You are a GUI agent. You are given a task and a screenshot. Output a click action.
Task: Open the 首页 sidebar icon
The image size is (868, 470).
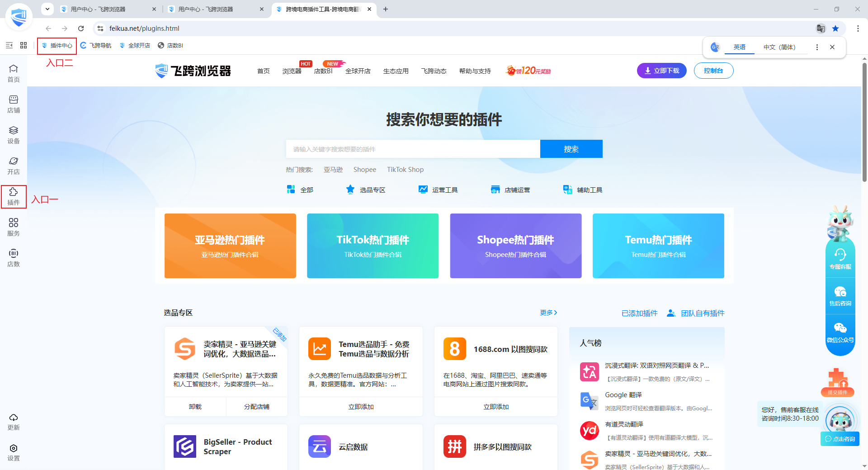click(14, 73)
